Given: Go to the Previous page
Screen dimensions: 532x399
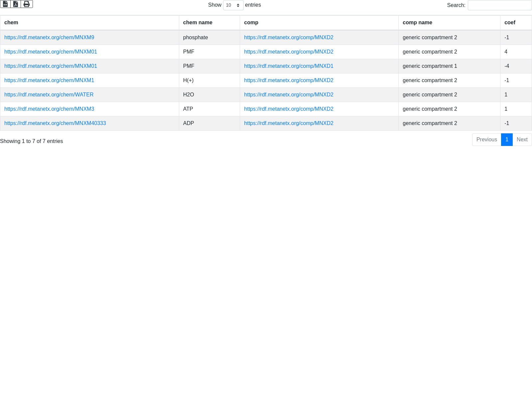Looking at the screenshot, I should (x=486, y=140).
